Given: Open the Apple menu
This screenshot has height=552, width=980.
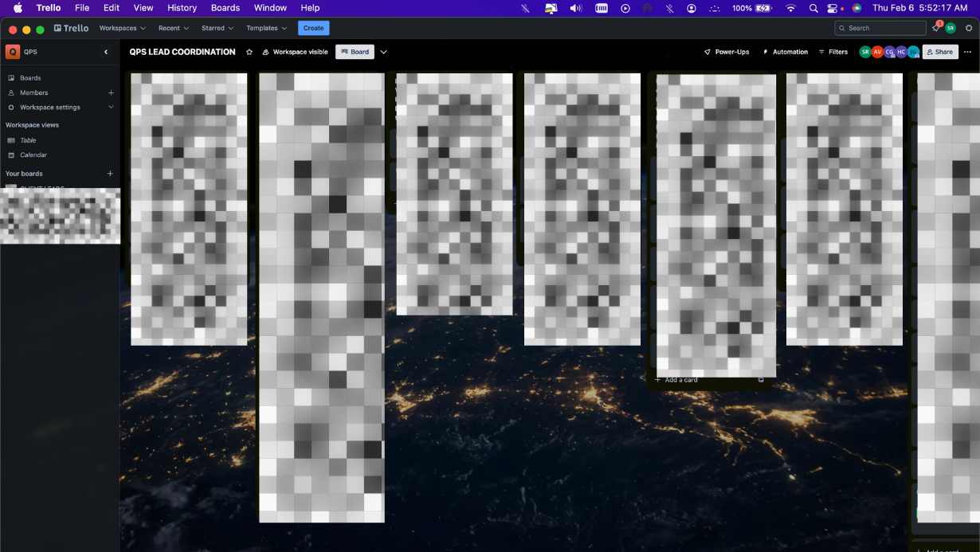Looking at the screenshot, I should 18,8.
